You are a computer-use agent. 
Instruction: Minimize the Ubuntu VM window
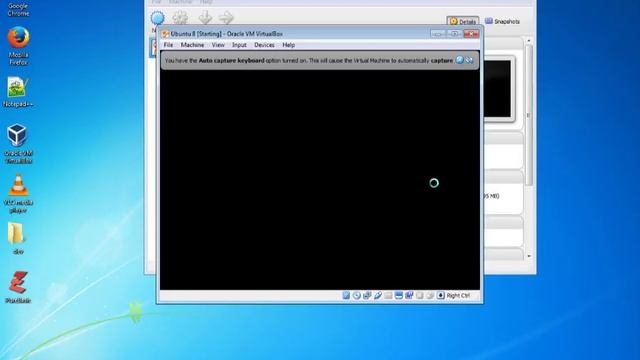click(438, 34)
